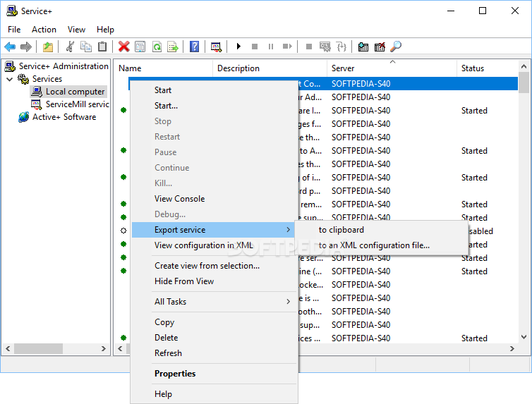
Task: Select 'to clipboard' in export submenu
Action: 381,230
